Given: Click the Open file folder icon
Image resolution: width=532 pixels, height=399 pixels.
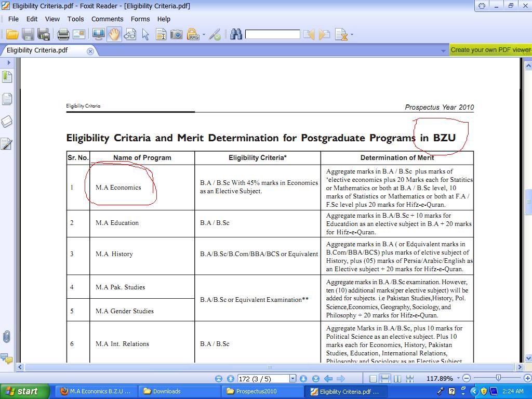Looking at the screenshot, I should pos(12,35).
